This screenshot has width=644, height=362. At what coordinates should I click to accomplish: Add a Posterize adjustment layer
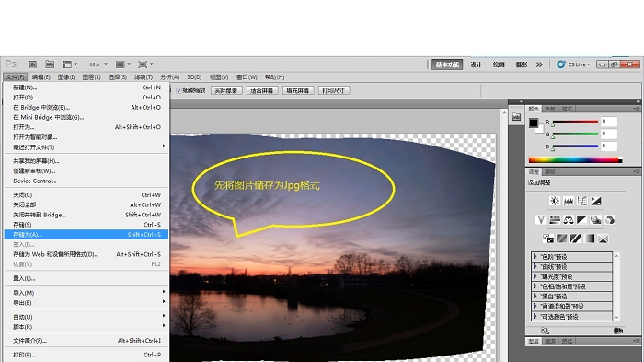pos(562,239)
